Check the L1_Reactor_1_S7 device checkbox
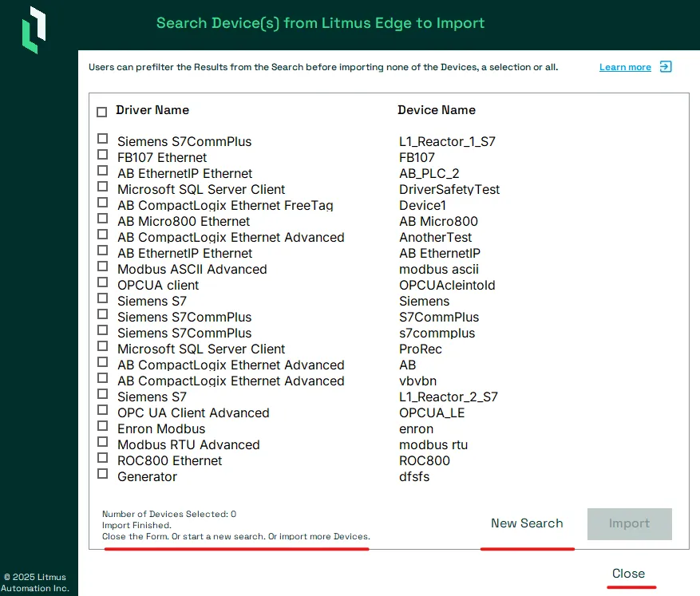 [x=103, y=139]
